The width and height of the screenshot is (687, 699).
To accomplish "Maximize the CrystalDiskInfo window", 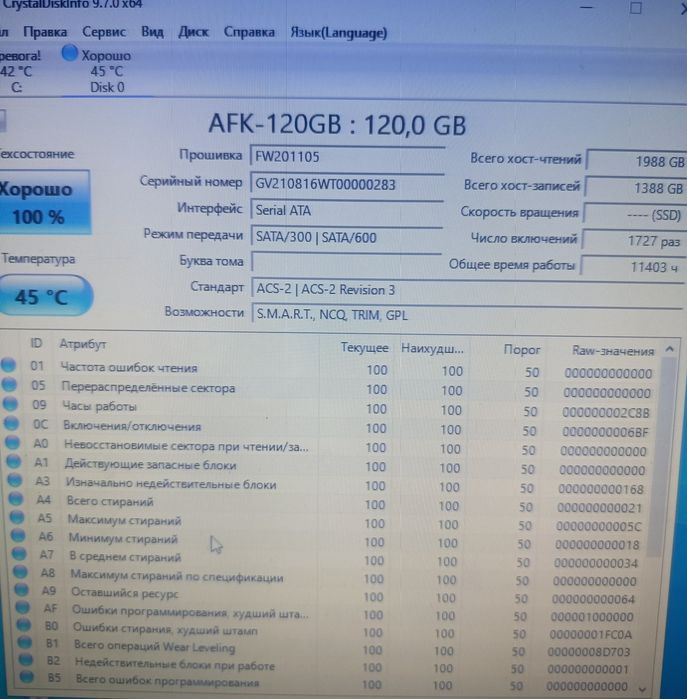I will 636,8.
